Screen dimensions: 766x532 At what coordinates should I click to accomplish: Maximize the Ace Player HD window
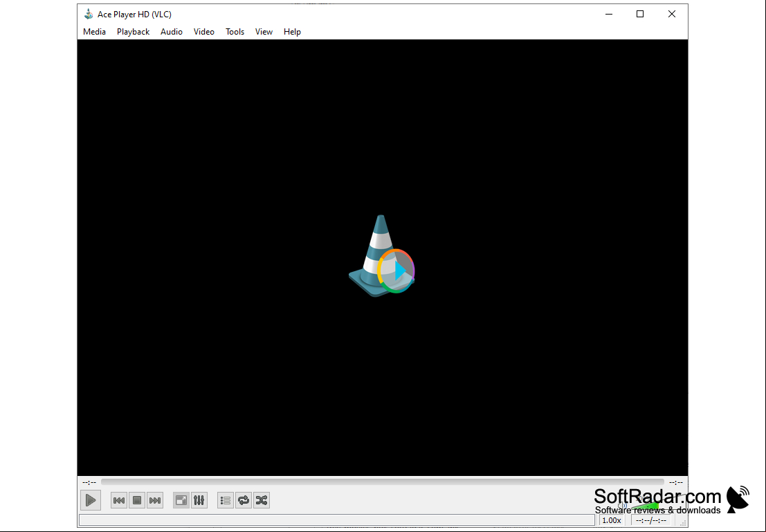640,14
